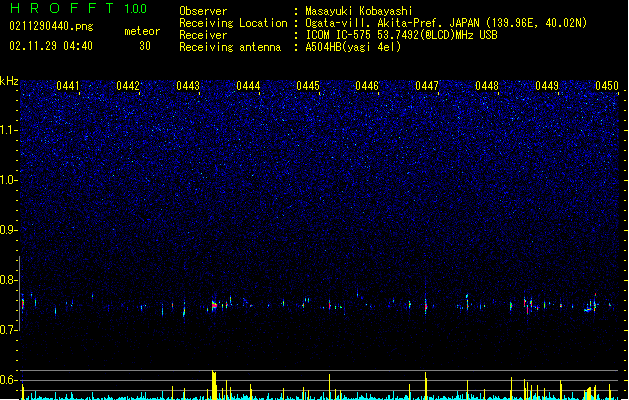This screenshot has height=400, width=629.
Task: Click the 0445 time marker
Action: [308, 86]
